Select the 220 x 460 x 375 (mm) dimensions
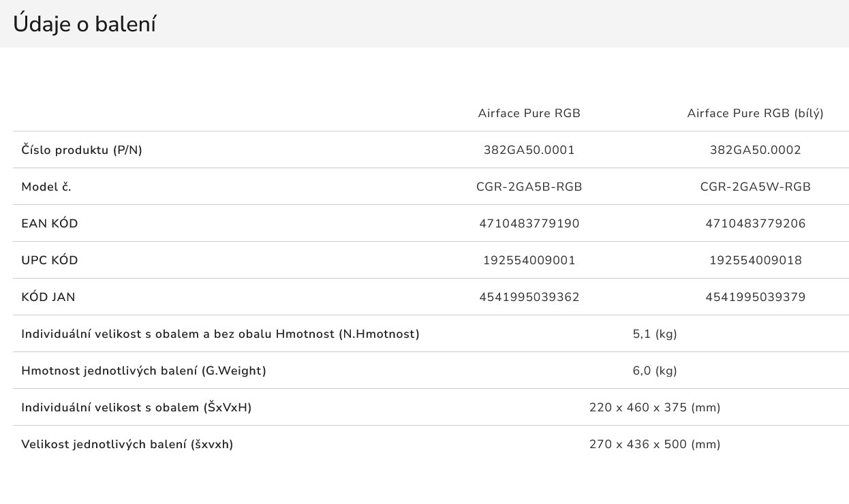This screenshot has height=504, width=849. [x=654, y=407]
